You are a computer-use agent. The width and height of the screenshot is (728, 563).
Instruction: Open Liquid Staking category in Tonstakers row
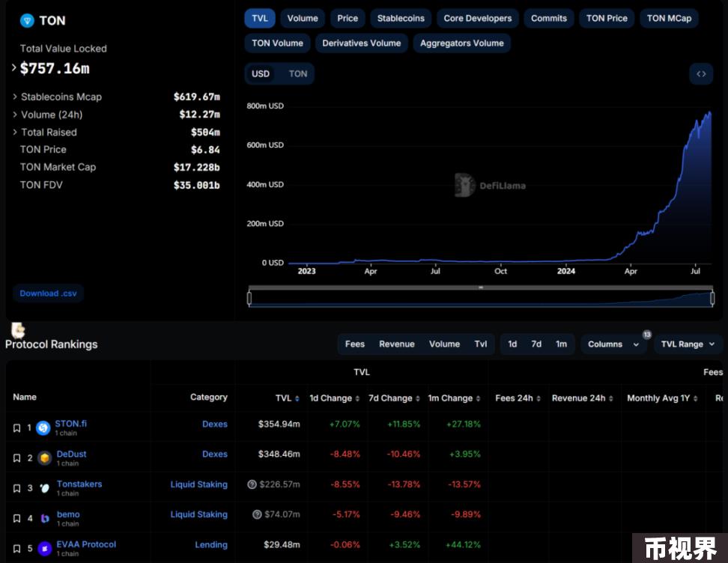(198, 484)
